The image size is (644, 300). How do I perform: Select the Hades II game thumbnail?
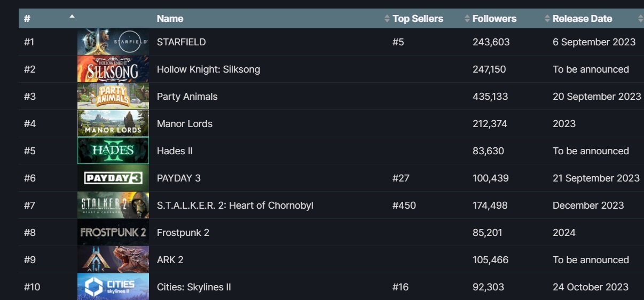[113, 151]
